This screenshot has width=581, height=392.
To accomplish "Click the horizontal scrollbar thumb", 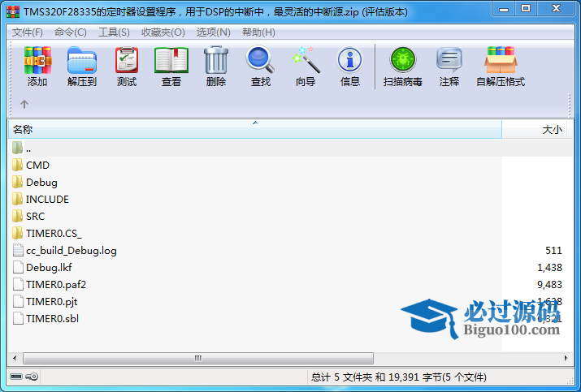I will tap(198, 358).
